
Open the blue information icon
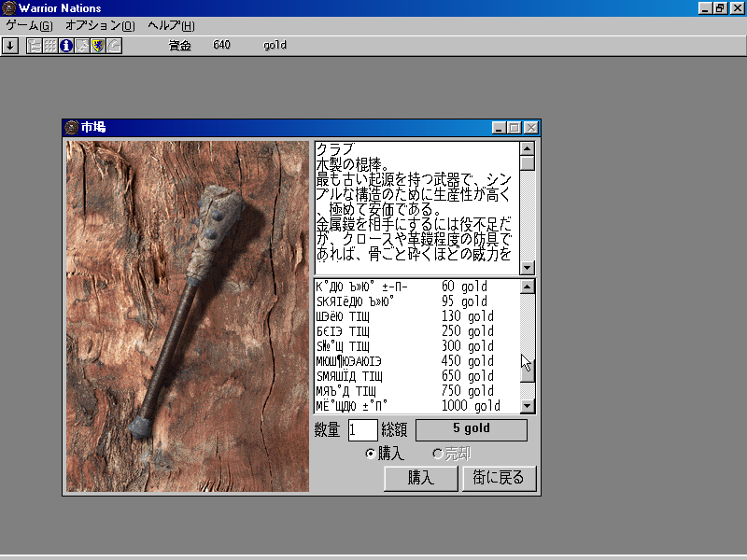point(66,45)
